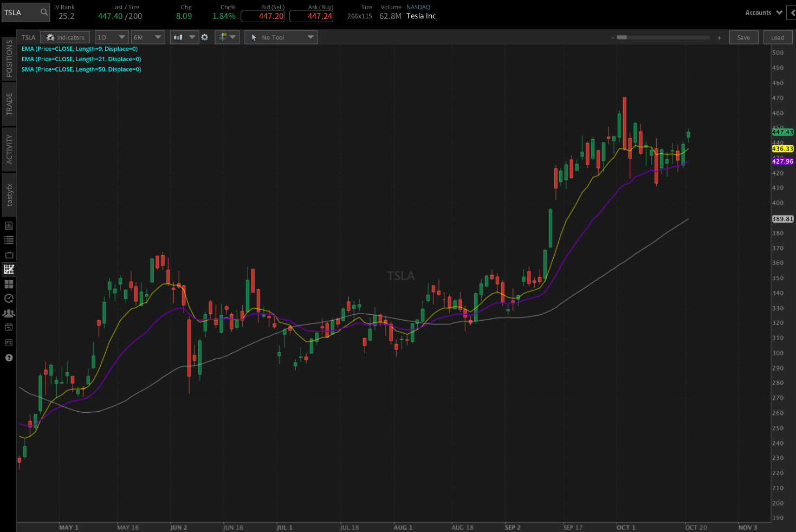Open the help question mark icon
The image size is (796, 532).
coord(9,358)
